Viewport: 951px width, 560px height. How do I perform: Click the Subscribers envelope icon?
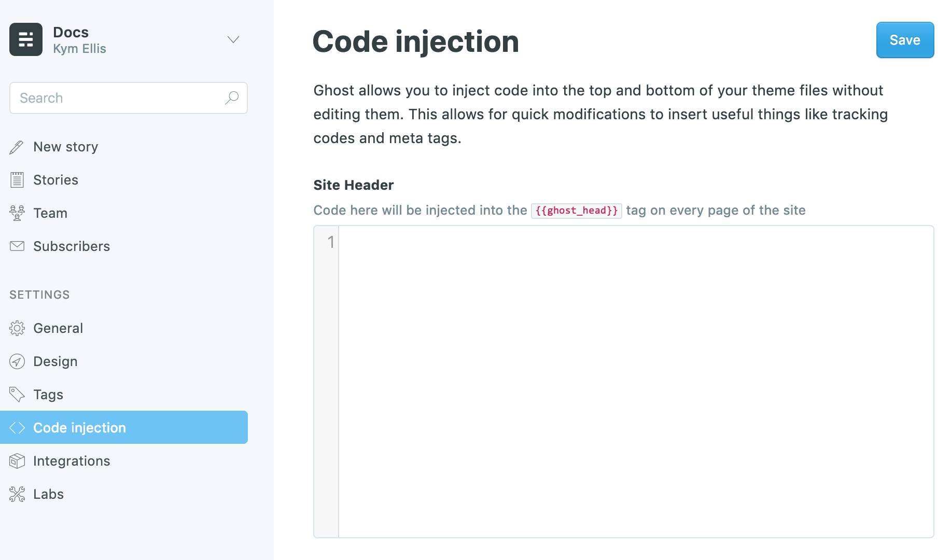tap(17, 246)
